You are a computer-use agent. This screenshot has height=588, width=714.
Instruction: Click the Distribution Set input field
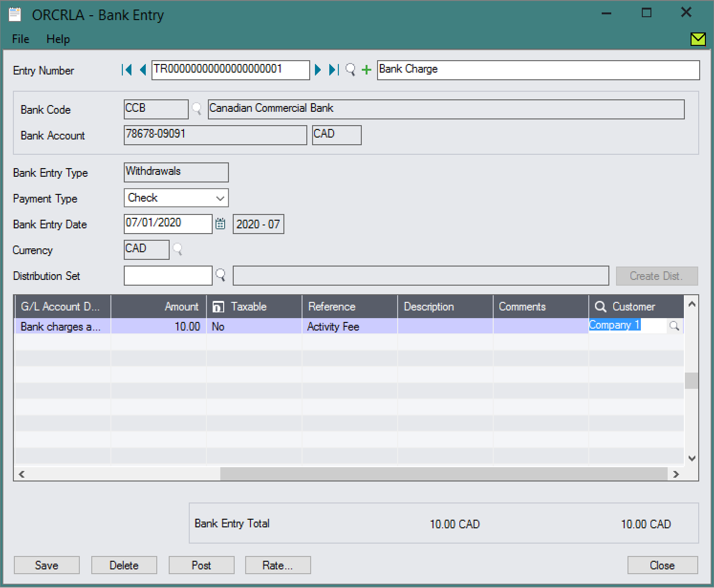tap(168, 276)
